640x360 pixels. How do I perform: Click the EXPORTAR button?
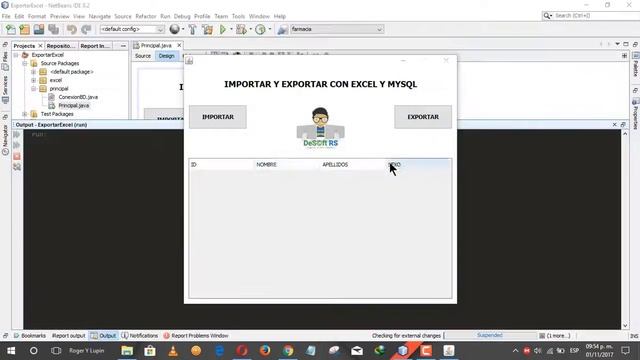point(423,117)
